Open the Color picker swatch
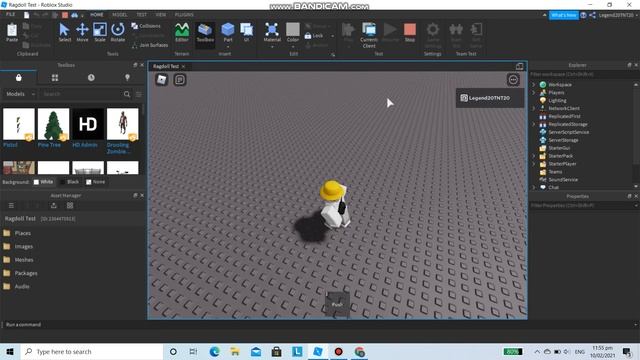The height and width of the screenshot is (360, 640). pos(293,29)
